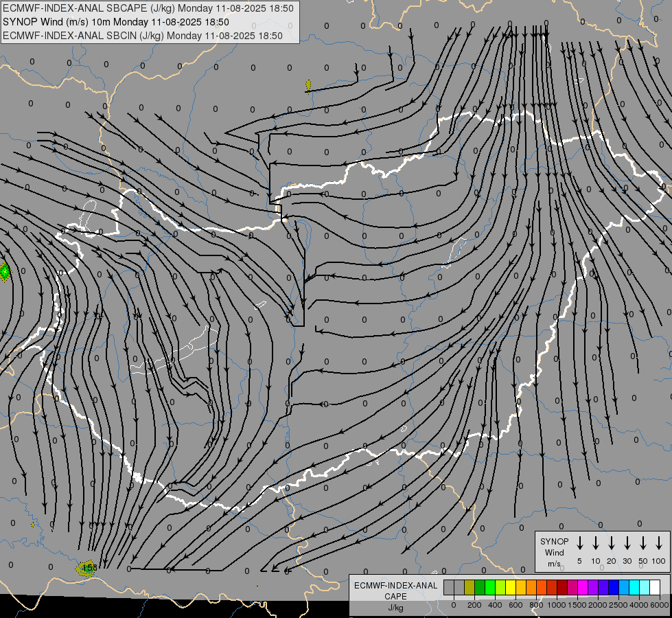The image size is (672, 618).
Task: Select the deep blue swatch left of 2500
Action: click(613, 588)
